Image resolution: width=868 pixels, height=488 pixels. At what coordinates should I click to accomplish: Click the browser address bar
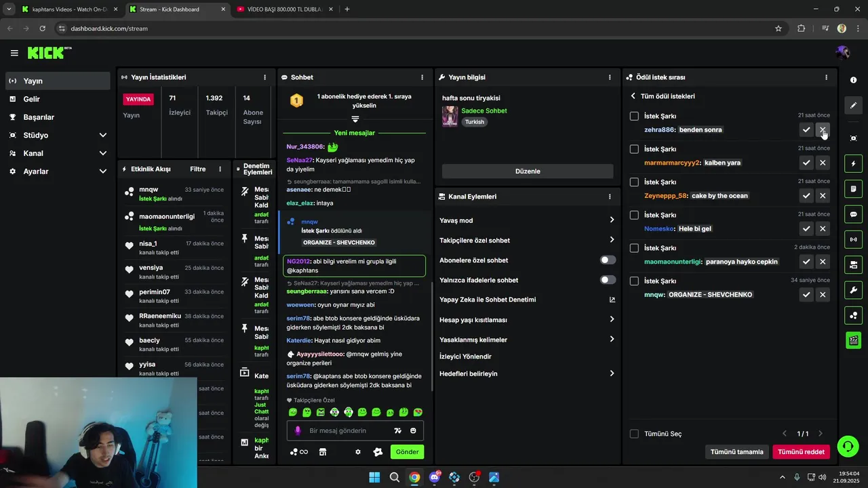click(420, 28)
